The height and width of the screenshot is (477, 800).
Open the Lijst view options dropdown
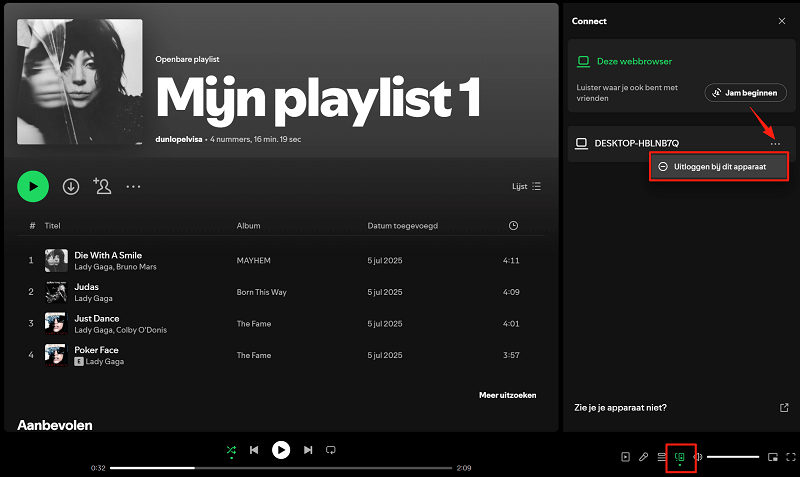527,186
